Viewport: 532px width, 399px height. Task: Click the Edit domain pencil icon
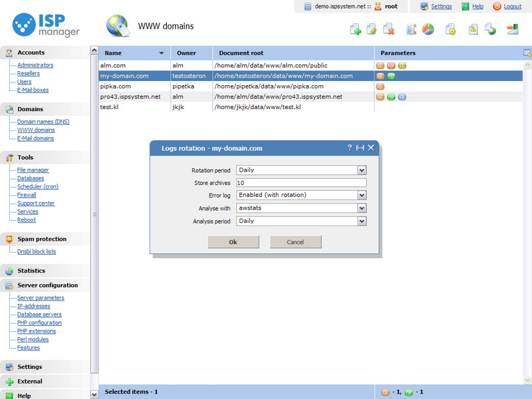pos(372,29)
